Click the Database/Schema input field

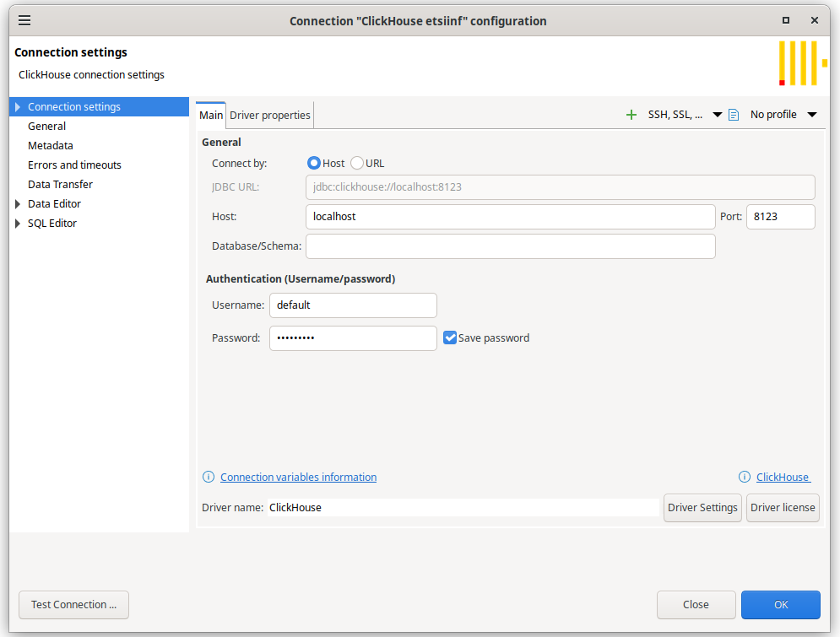pos(511,246)
